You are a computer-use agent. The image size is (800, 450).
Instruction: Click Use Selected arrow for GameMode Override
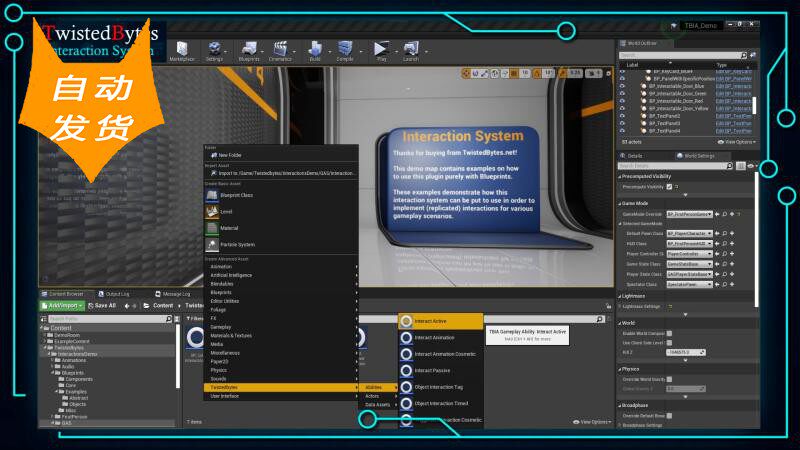[717, 214]
